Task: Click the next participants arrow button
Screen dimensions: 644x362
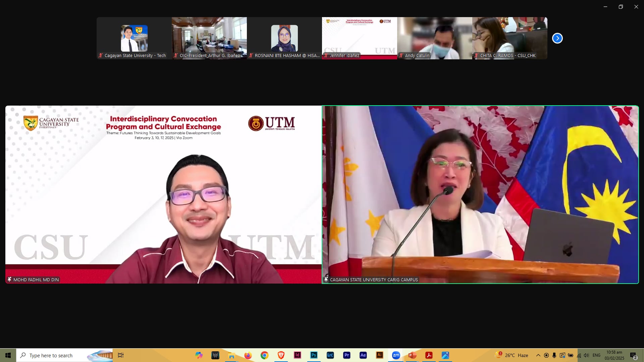Action: (x=557, y=38)
